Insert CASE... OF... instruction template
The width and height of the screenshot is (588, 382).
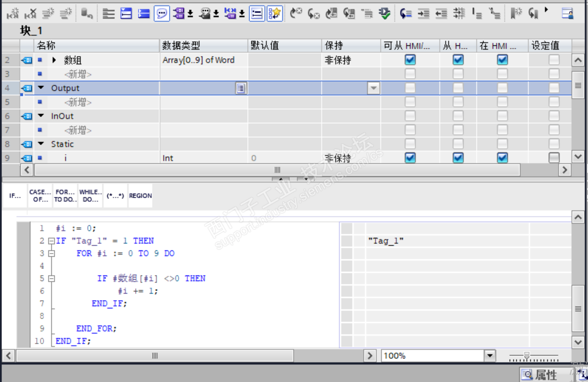coord(40,196)
